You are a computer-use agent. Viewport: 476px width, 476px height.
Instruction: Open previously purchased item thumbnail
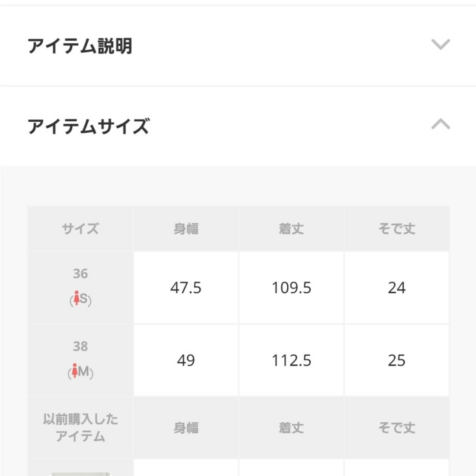coord(81,474)
